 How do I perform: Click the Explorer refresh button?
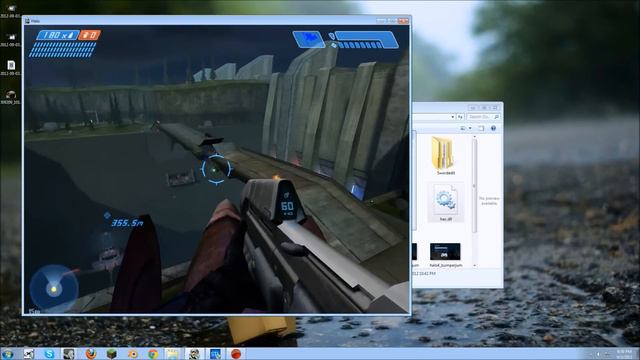[x=460, y=117]
